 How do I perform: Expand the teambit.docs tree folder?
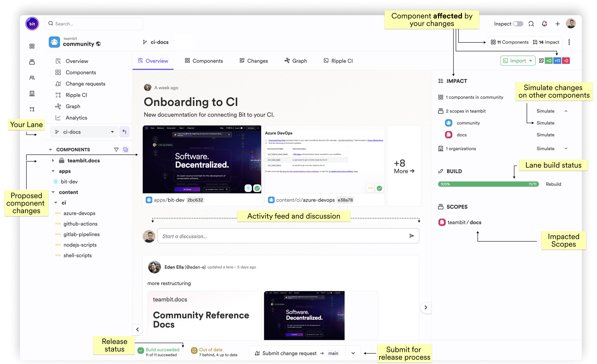(x=53, y=161)
